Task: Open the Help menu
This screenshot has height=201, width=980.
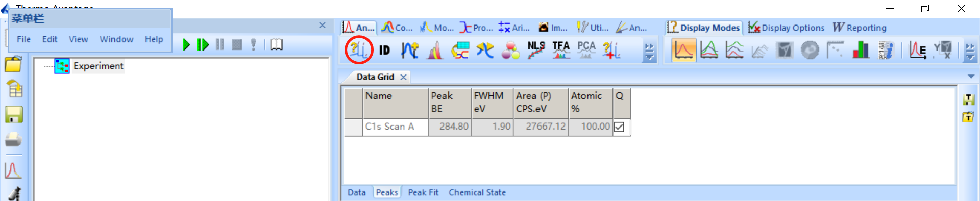Action: 154,39
